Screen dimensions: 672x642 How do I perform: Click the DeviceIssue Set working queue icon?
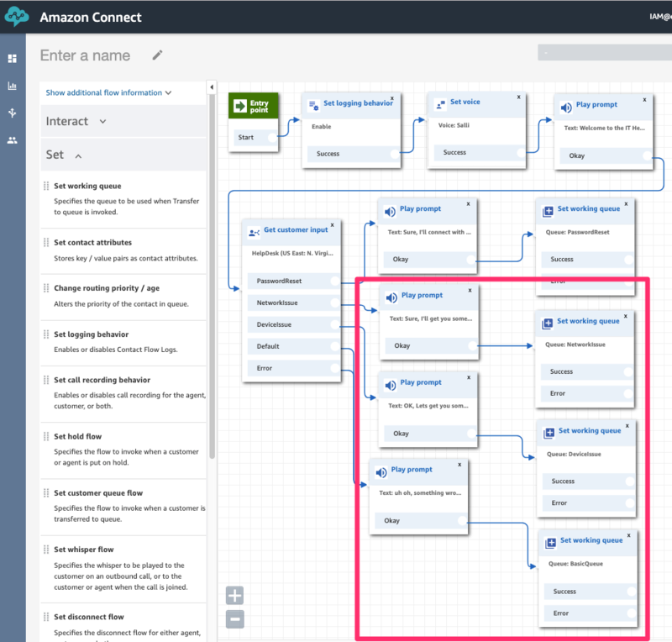(x=549, y=433)
